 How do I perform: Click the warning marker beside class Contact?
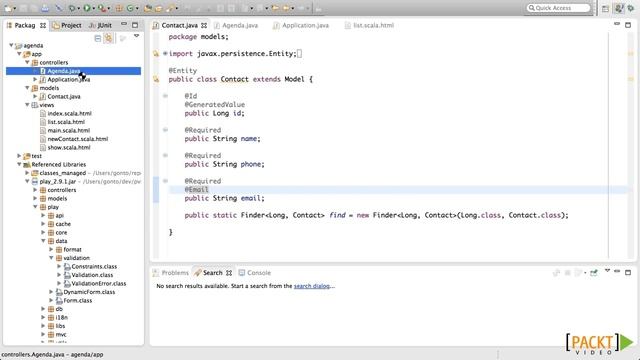(x=156, y=79)
